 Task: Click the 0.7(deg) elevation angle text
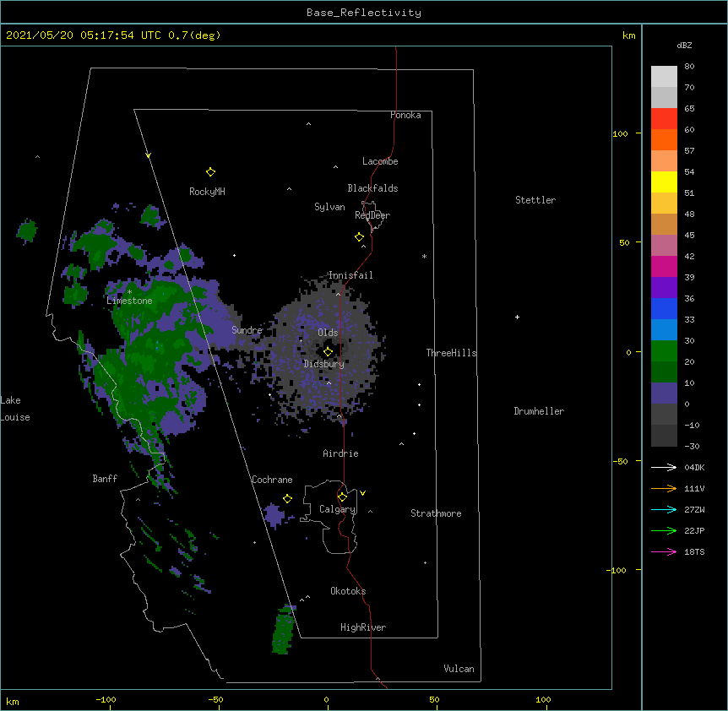click(x=194, y=35)
